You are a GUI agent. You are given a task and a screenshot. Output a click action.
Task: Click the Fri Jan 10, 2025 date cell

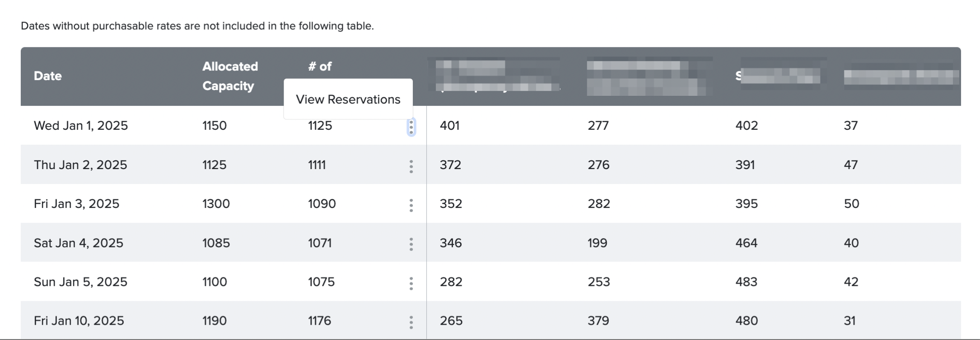point(79,321)
